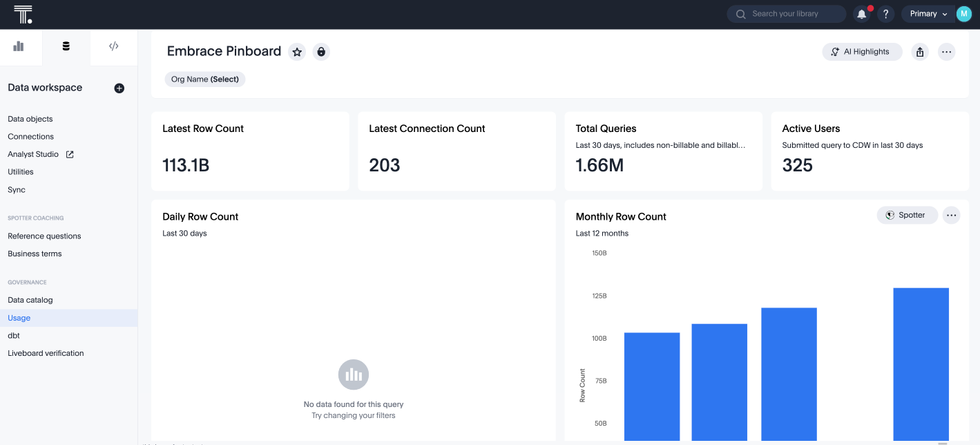Open help using the question mark icon
The height and width of the screenshot is (445, 980).
pos(885,14)
